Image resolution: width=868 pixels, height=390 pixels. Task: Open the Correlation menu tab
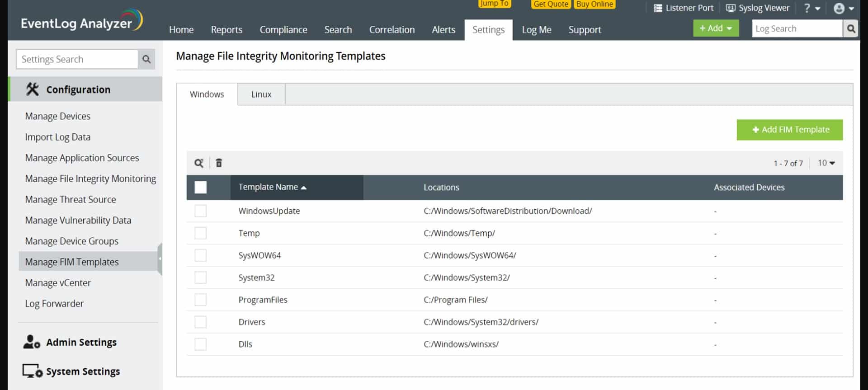tap(392, 29)
